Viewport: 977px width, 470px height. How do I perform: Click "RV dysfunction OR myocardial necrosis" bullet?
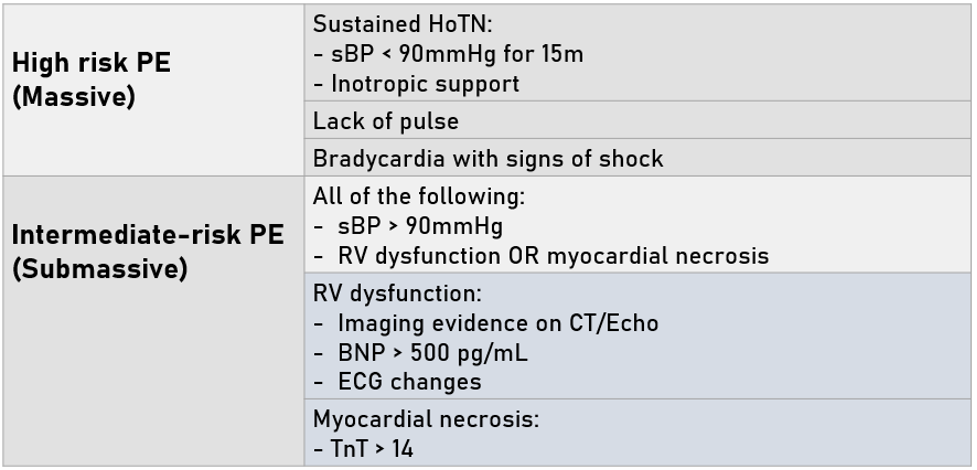(x=553, y=255)
